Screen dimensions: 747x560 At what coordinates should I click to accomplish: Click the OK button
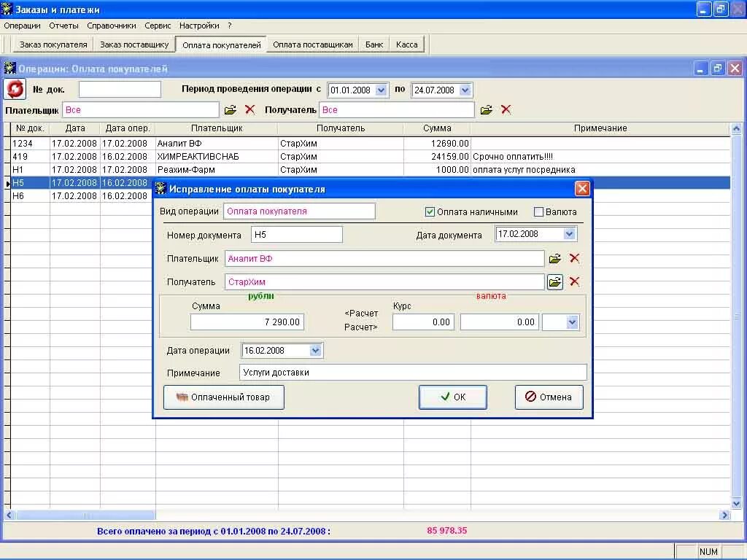[x=452, y=397]
